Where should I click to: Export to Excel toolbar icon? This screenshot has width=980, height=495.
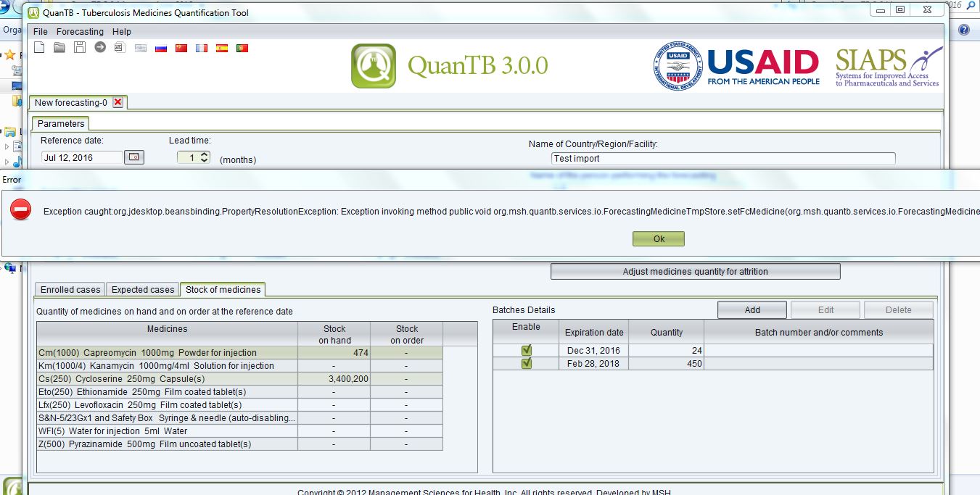(x=120, y=48)
